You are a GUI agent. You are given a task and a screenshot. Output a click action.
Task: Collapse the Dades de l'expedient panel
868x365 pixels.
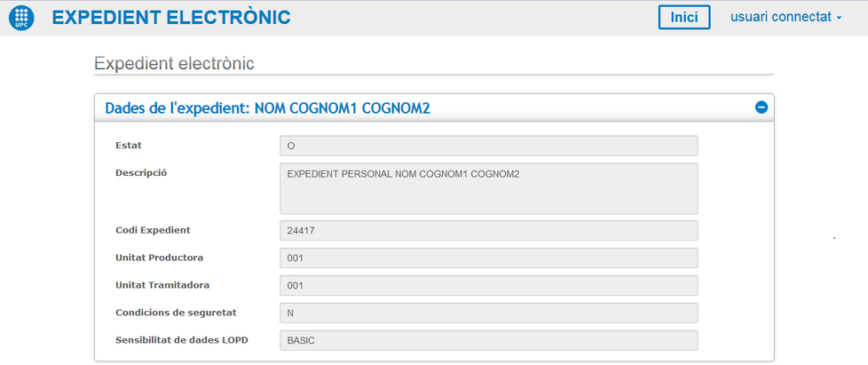pos(761,107)
